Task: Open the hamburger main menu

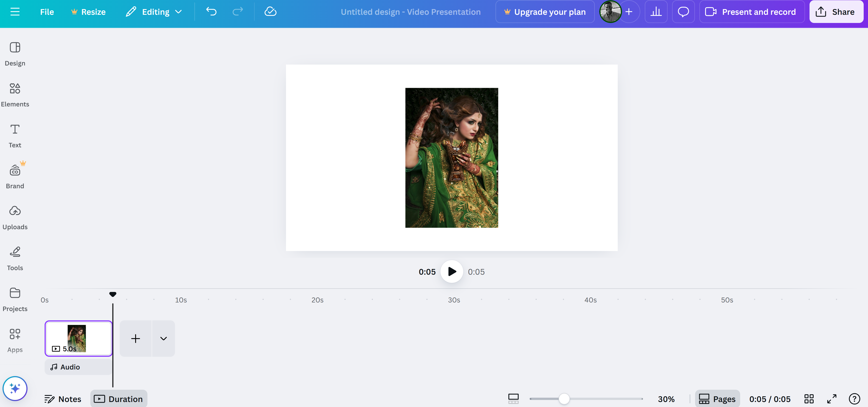Action: pos(15,12)
